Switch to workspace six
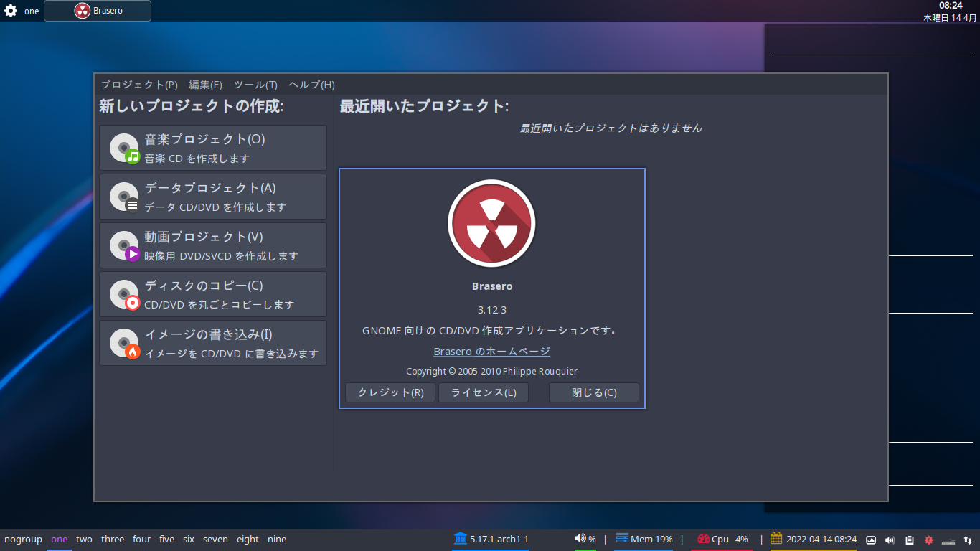The height and width of the screenshot is (551, 980). 189,540
